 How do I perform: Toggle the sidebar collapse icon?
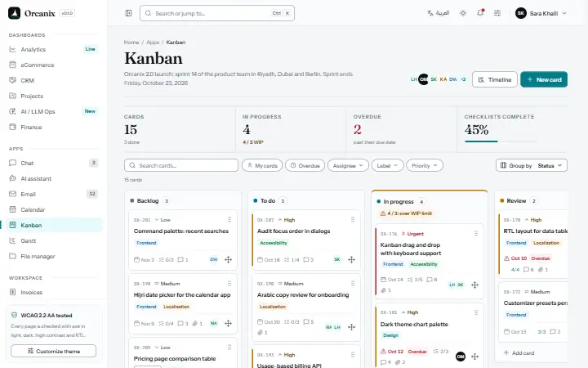point(129,13)
